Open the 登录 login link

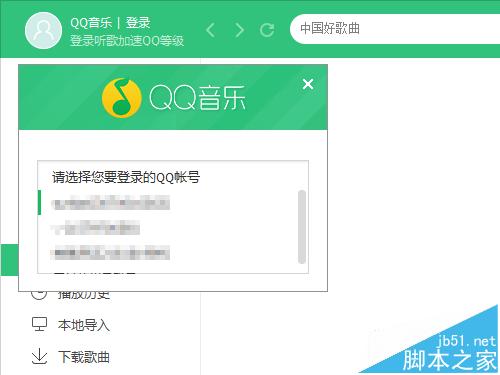coord(138,23)
